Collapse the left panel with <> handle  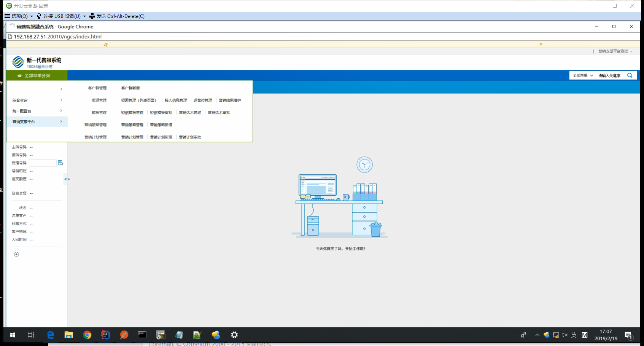(x=67, y=179)
